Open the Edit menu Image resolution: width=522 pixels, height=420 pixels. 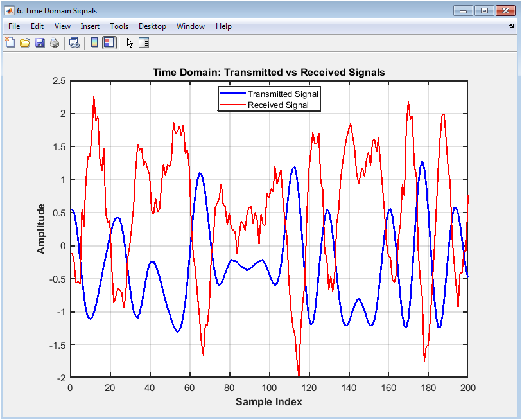(x=37, y=26)
